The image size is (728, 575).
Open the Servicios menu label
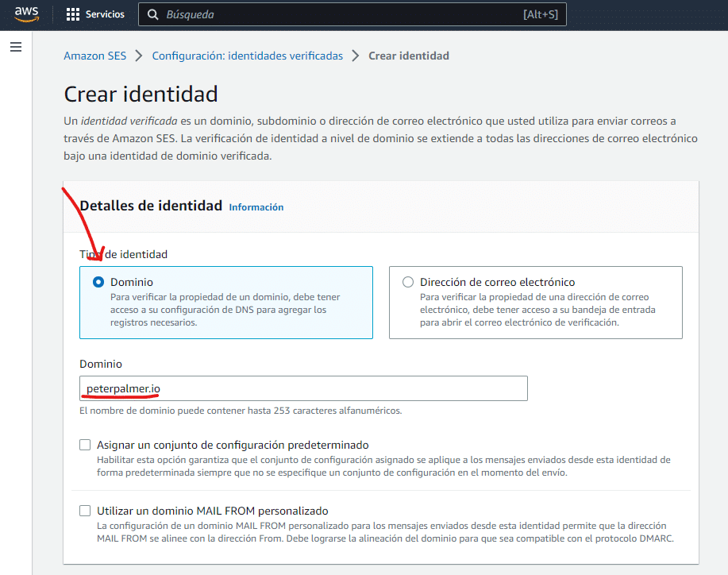[105, 14]
